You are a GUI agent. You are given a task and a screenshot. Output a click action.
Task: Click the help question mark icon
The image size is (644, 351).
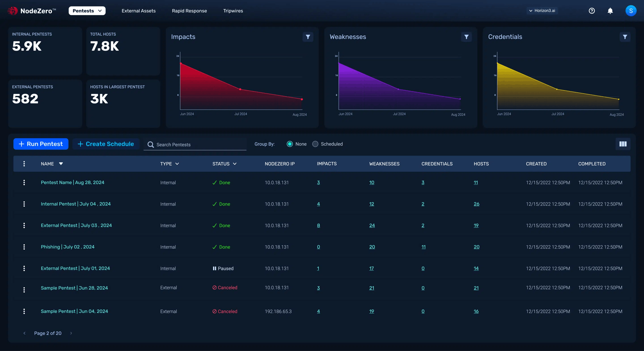pos(591,11)
